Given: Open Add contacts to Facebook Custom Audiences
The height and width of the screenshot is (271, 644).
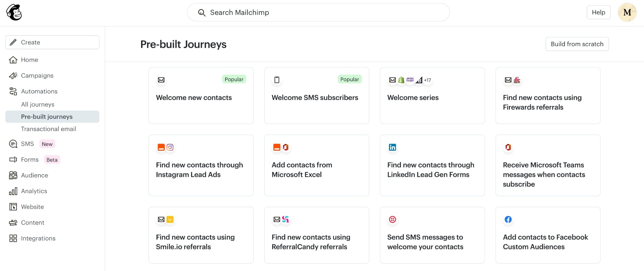Looking at the screenshot, I should point(548,235).
